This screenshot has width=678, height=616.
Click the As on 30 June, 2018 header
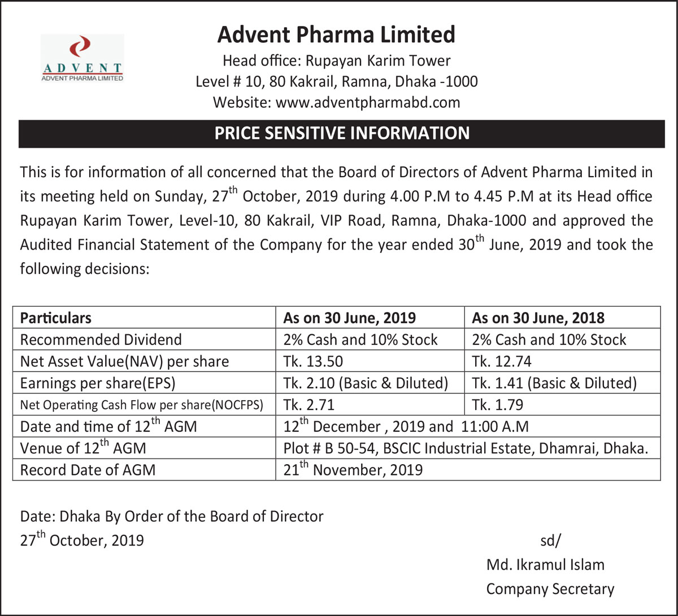coord(538,318)
